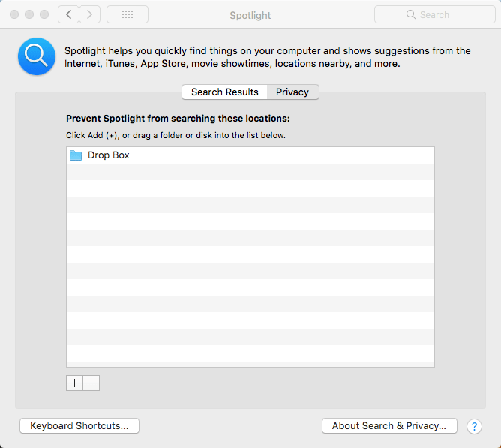Select the Privacy tab

point(292,92)
